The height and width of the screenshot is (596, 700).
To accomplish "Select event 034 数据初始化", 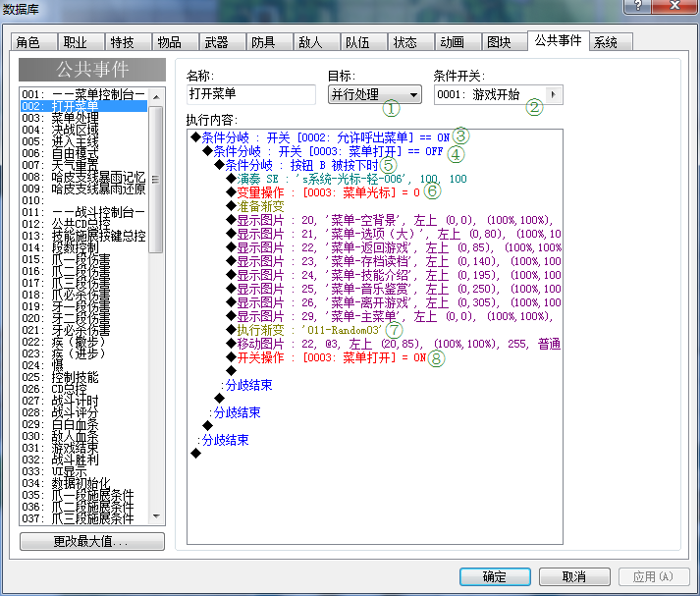I will 83,483.
